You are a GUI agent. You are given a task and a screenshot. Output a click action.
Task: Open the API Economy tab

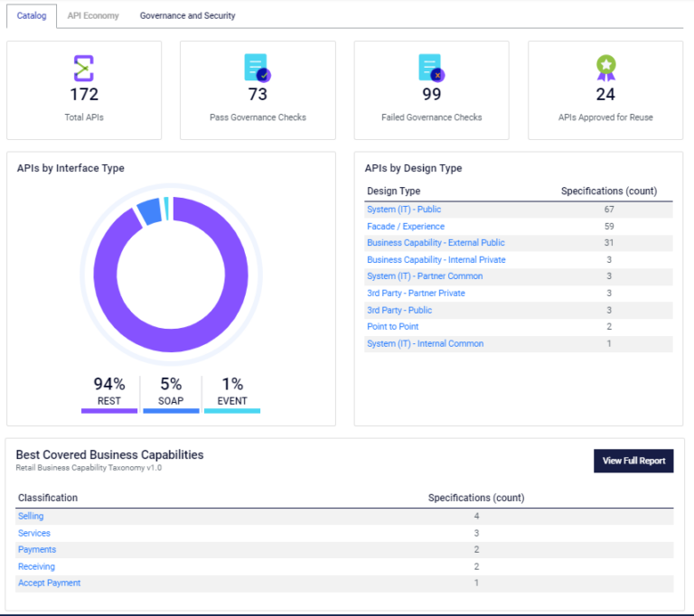click(93, 16)
